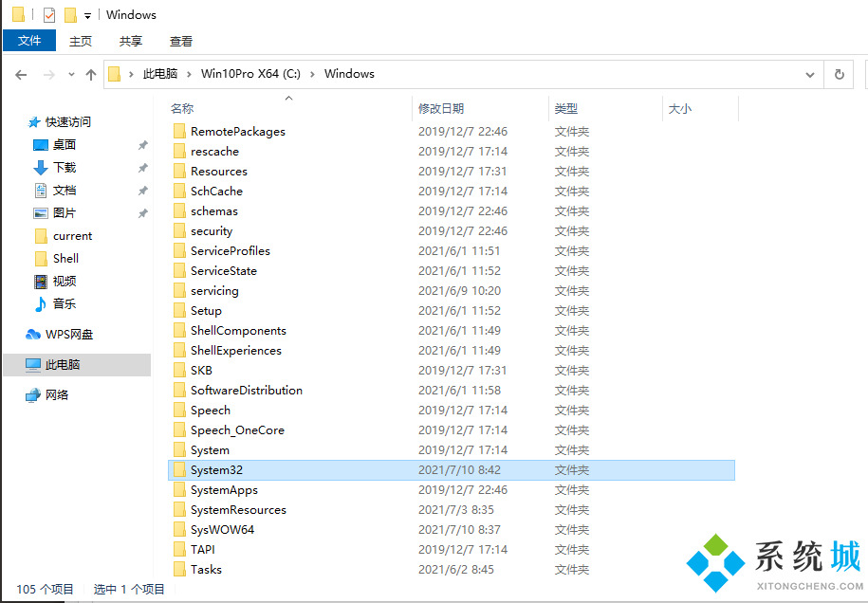Click the pin icon next to 图片
Image resolution: width=868 pixels, height=603 pixels.
tap(143, 213)
